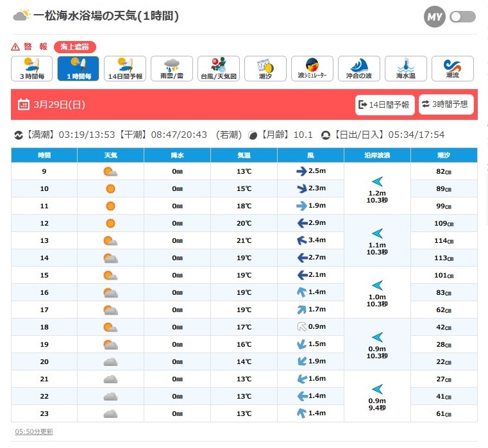Open the 雨雲/雷 rain radar icon
The image size is (488, 448).
(x=172, y=69)
